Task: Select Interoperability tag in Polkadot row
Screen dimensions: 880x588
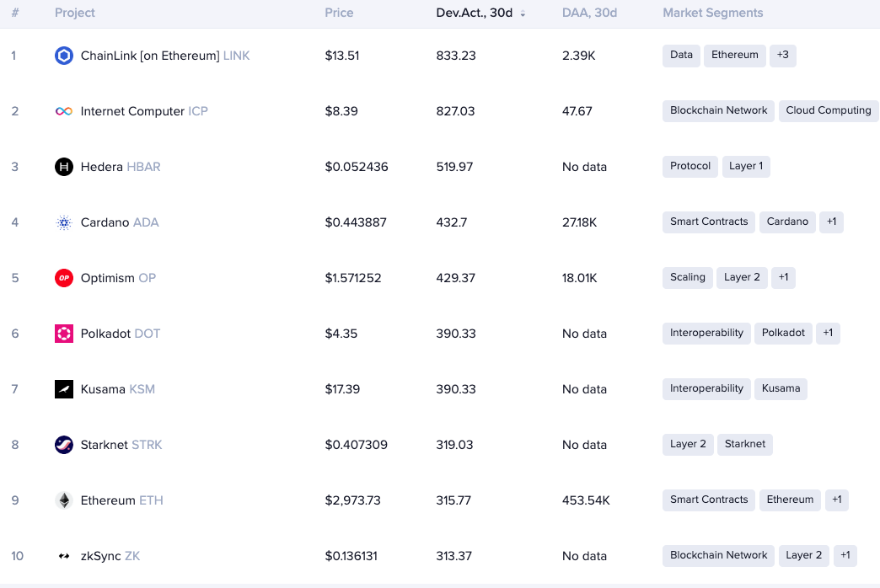Action: pyautogui.click(x=706, y=333)
